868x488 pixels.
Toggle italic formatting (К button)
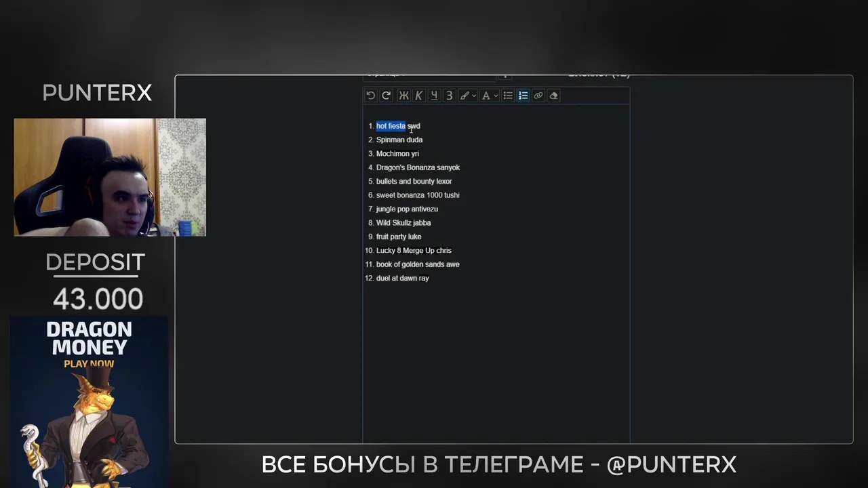418,96
